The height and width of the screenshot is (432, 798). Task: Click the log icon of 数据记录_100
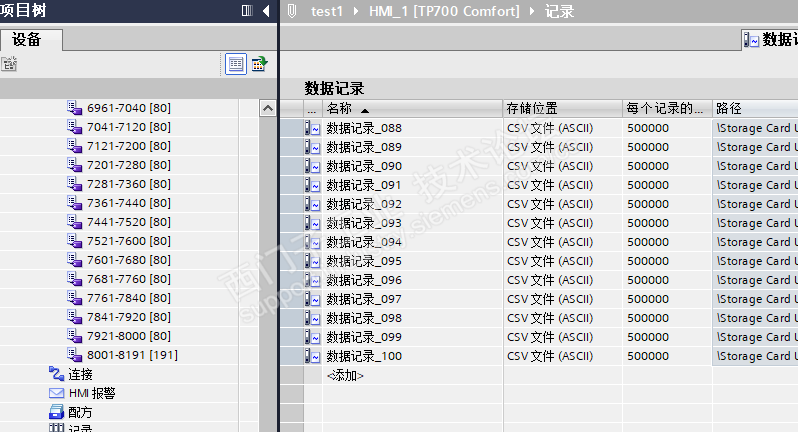tap(312, 356)
